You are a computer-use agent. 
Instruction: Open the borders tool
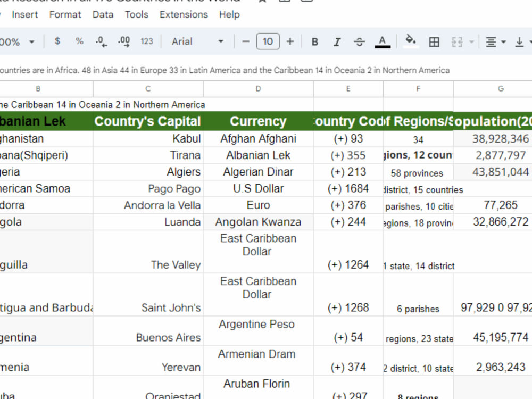(x=435, y=41)
